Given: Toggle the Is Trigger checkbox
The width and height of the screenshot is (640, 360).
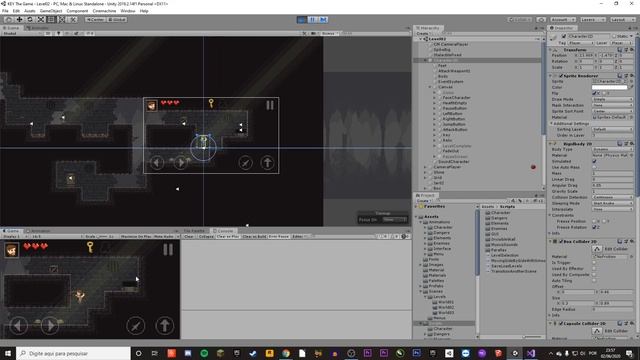Looking at the screenshot, I should point(594,262).
